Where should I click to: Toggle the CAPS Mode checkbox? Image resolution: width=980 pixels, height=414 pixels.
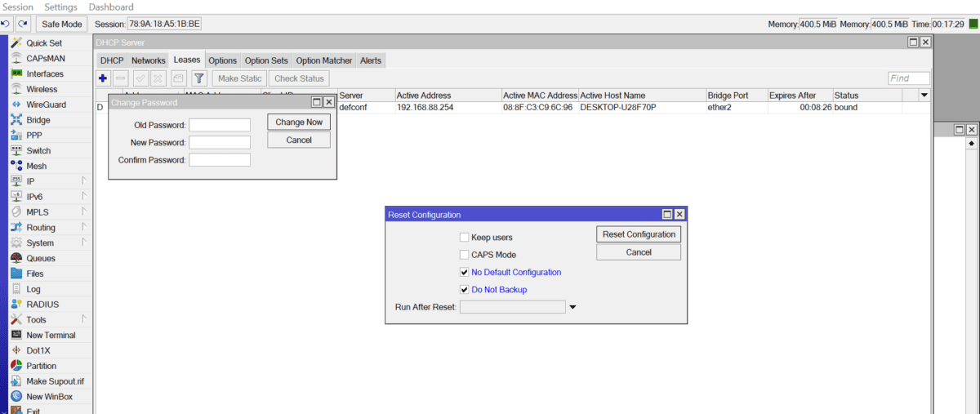point(464,255)
